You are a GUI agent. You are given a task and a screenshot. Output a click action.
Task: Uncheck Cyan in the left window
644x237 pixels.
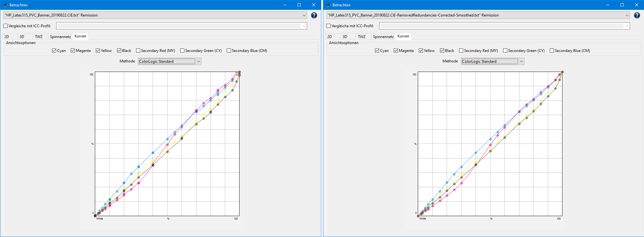point(54,51)
